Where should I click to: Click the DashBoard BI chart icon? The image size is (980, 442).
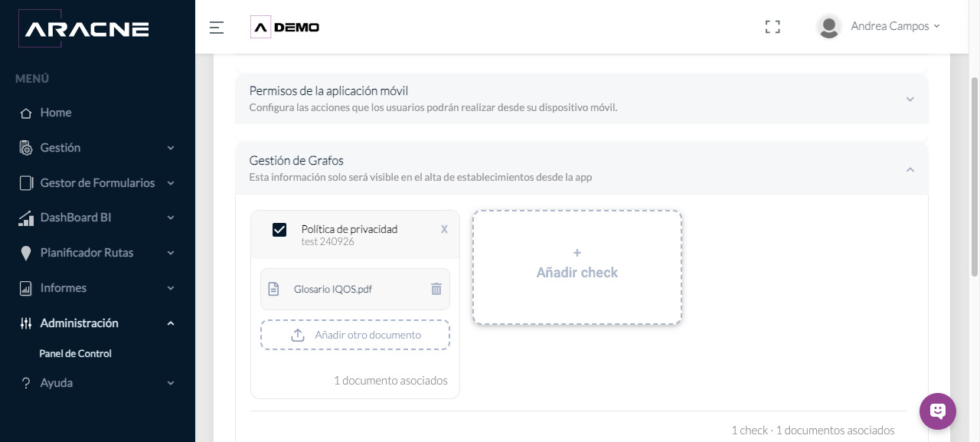[x=26, y=218]
